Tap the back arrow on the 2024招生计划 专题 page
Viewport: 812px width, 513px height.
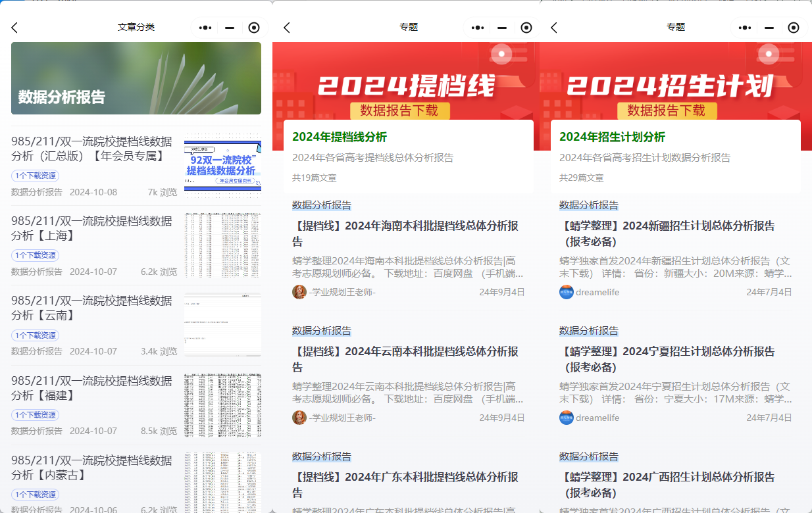[553, 27]
